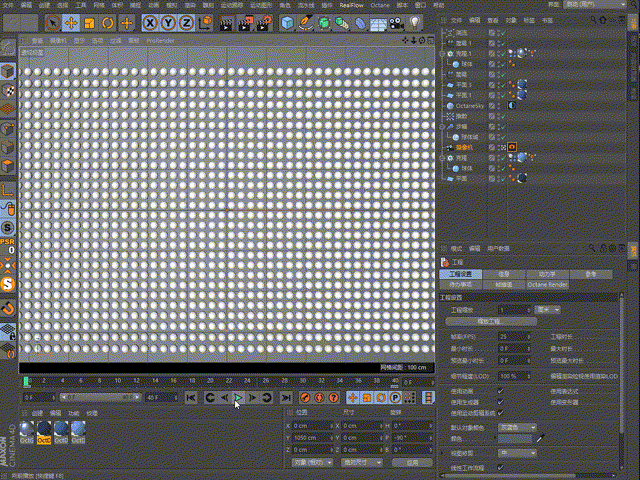This screenshot has height=480, width=640.
Task: Play the animation backwards
Action: [x=224, y=398]
